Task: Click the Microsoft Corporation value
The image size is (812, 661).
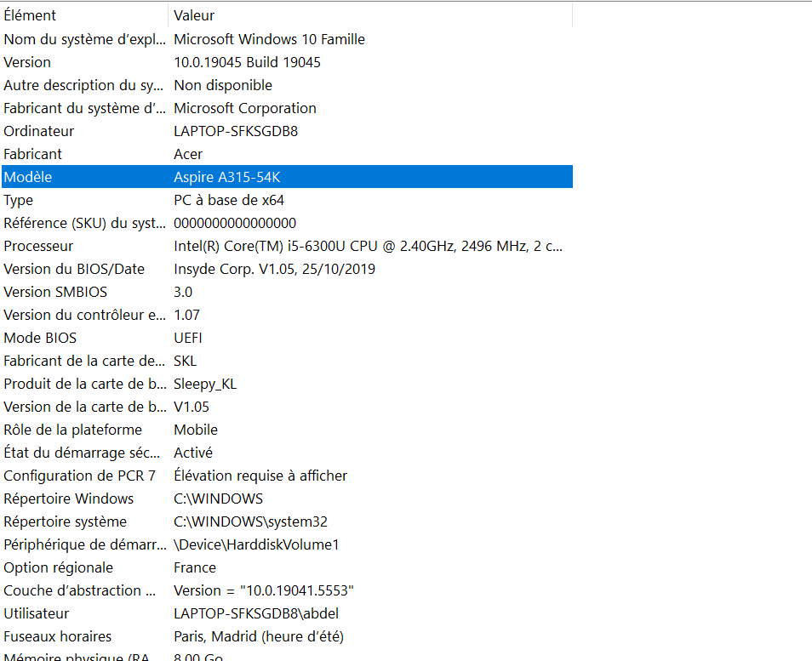Action: (x=245, y=108)
